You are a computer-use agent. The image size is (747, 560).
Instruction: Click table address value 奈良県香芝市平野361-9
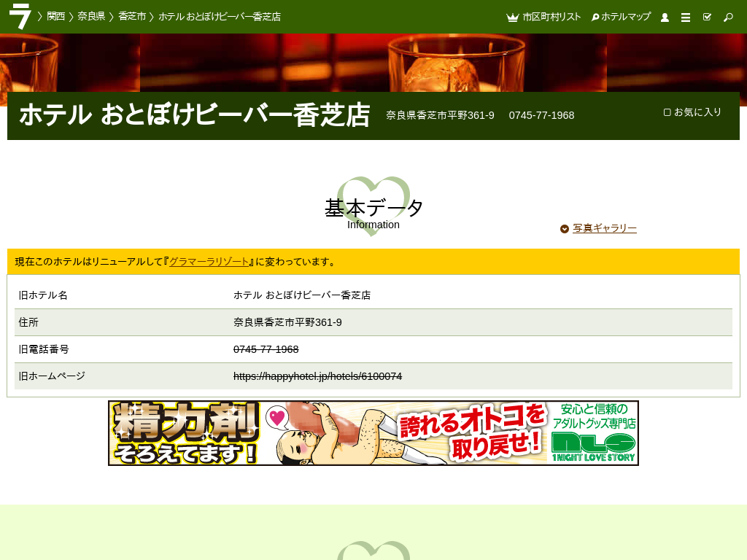287,322
